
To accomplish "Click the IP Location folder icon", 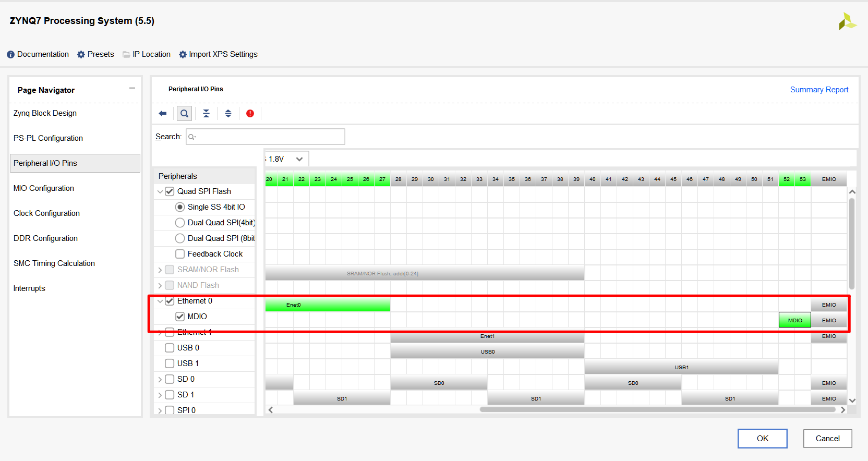I will coord(126,55).
